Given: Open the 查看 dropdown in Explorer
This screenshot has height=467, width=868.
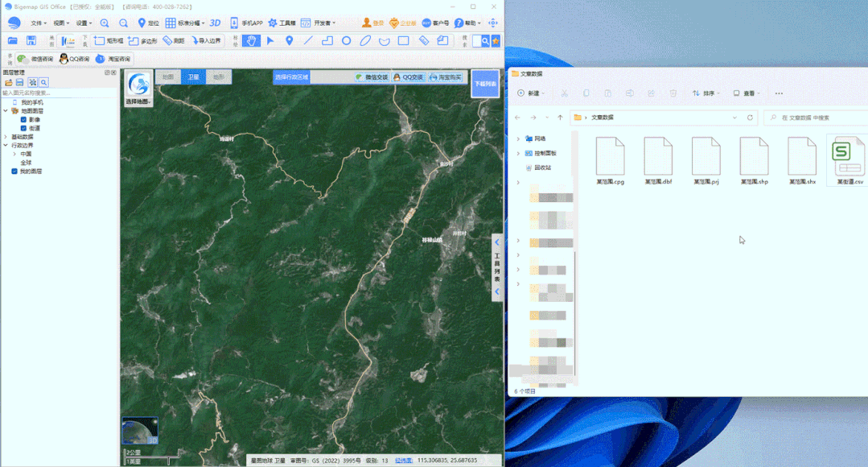Looking at the screenshot, I should [747, 93].
